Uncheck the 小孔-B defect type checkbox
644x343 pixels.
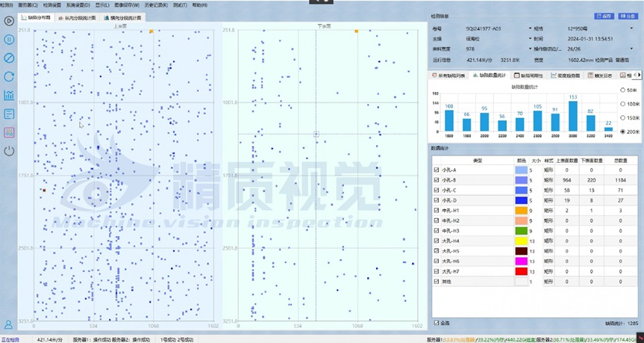(437, 180)
